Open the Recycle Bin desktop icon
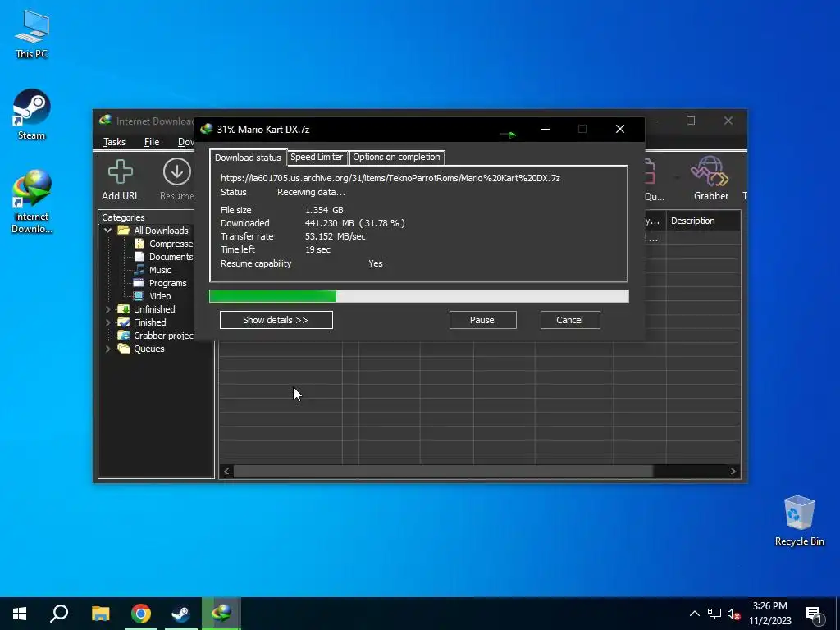The image size is (840, 630). tap(799, 520)
